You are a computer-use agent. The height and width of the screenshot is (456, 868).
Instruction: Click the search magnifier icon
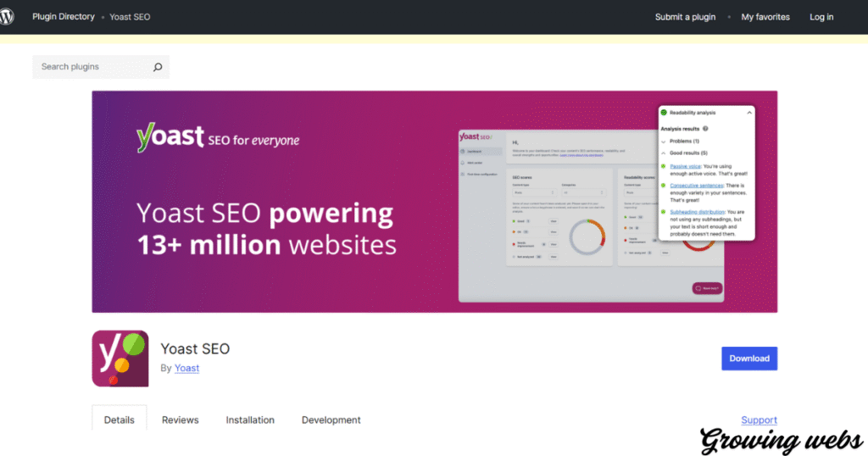coord(158,67)
